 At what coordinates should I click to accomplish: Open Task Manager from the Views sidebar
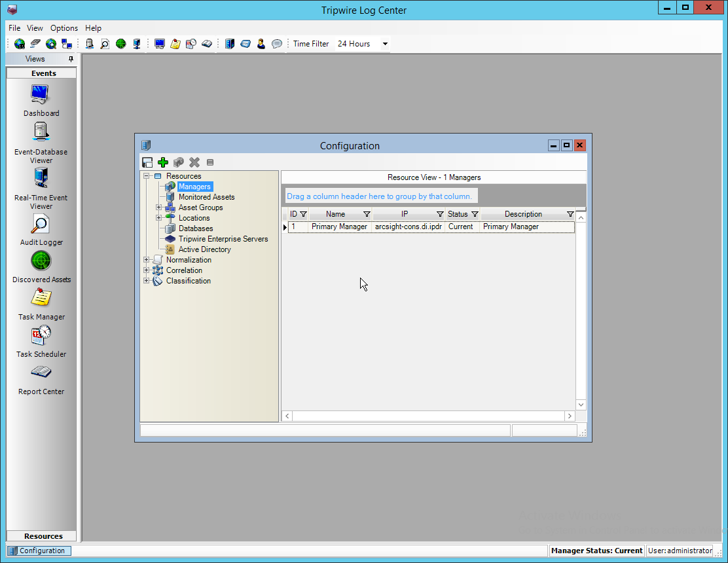tap(41, 304)
